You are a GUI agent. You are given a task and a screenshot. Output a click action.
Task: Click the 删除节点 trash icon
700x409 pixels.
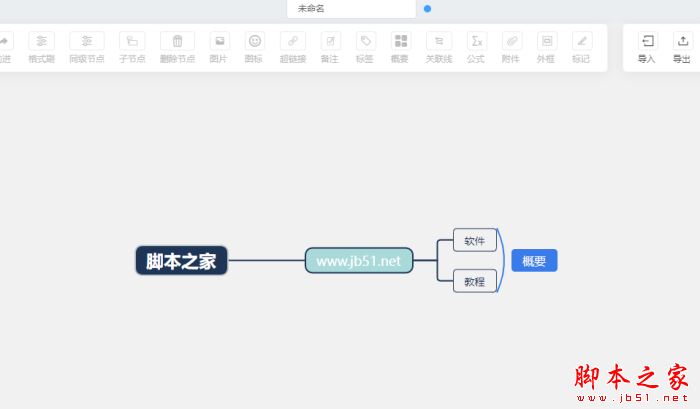177,41
